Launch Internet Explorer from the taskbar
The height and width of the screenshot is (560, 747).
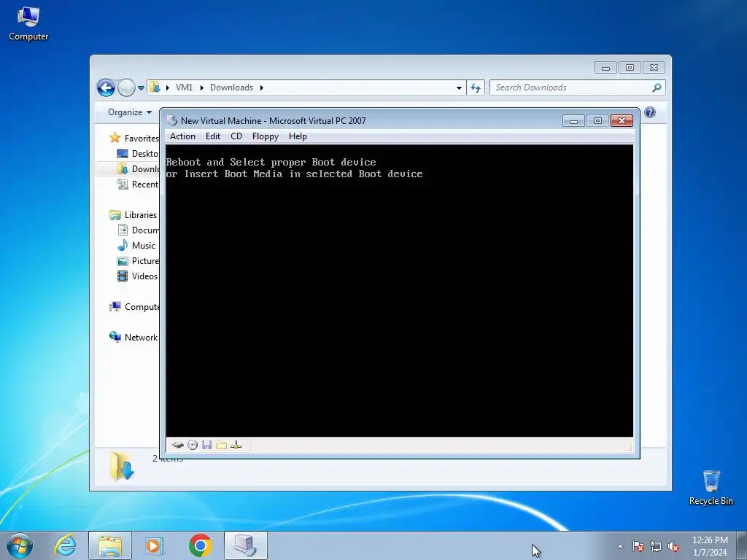click(65, 545)
